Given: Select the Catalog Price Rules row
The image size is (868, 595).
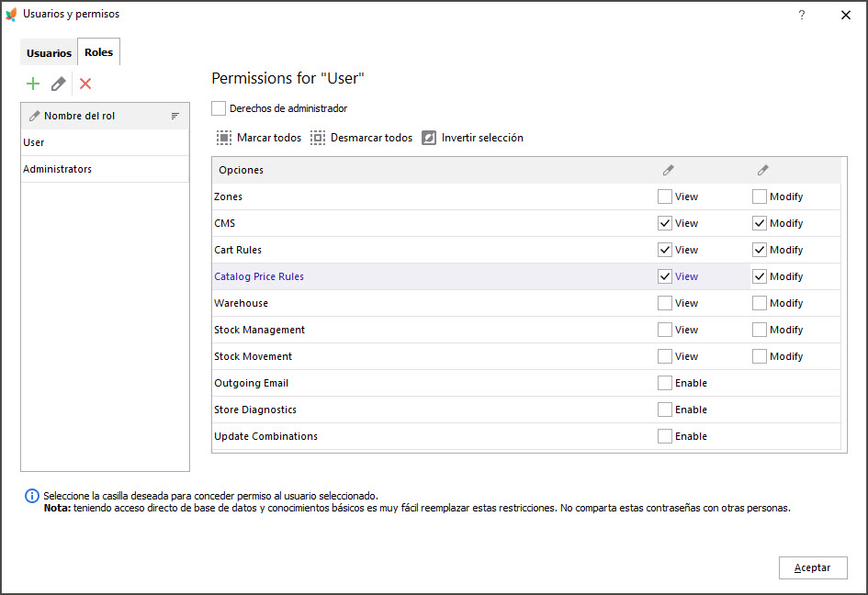Looking at the screenshot, I should [x=526, y=276].
